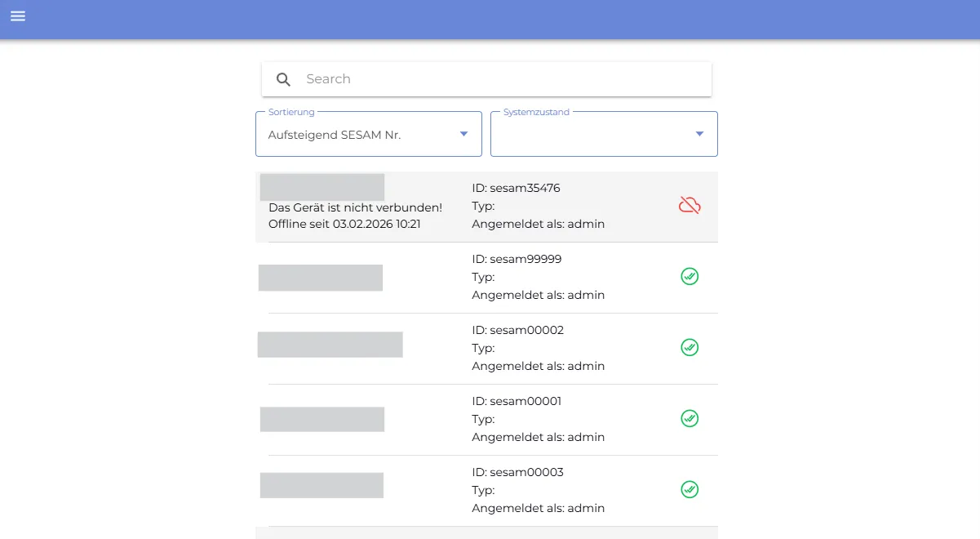Click the "Das Gerät ist nicht verbunden!" message
980x539 pixels.
[355, 207]
